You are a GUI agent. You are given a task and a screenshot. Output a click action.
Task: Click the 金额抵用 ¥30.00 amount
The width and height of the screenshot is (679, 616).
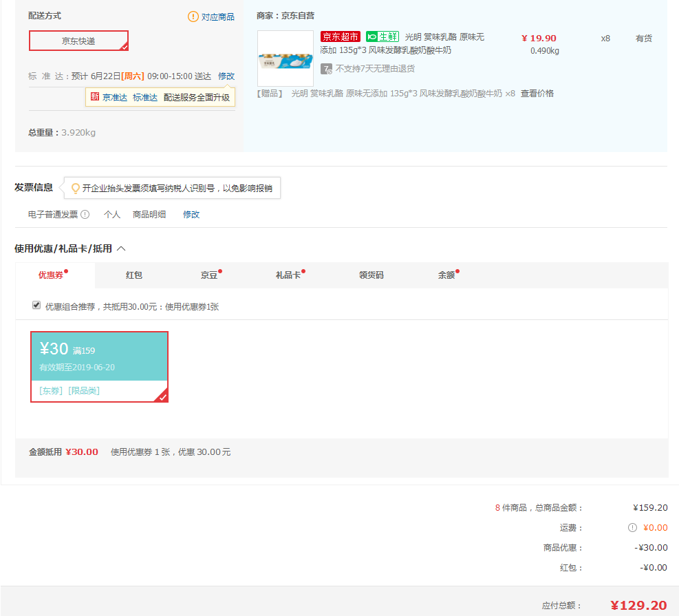click(x=82, y=452)
